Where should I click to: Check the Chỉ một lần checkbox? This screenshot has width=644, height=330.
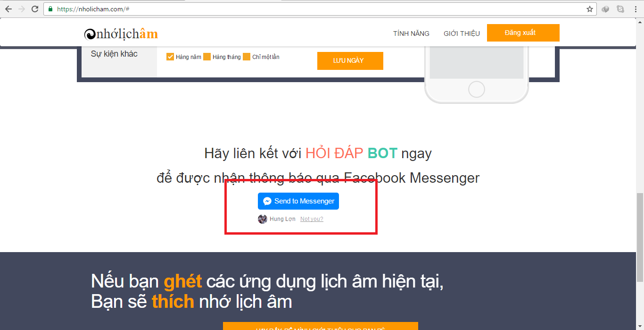247,57
